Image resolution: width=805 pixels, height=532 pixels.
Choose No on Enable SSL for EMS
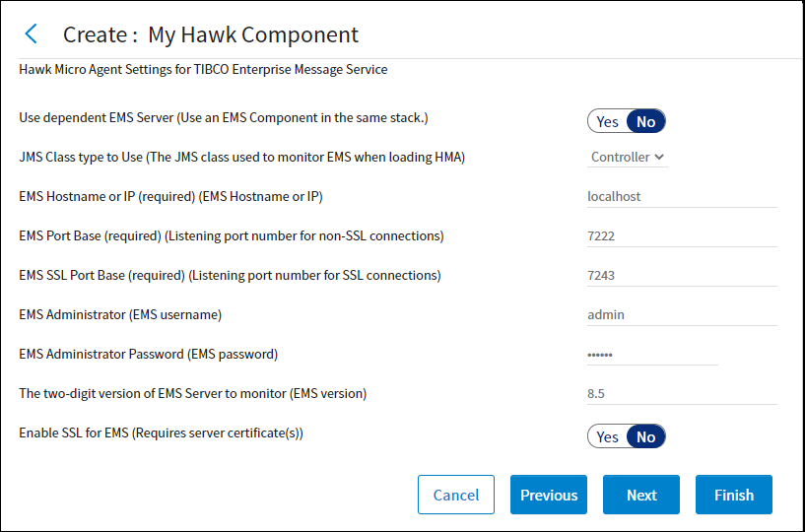(x=646, y=436)
